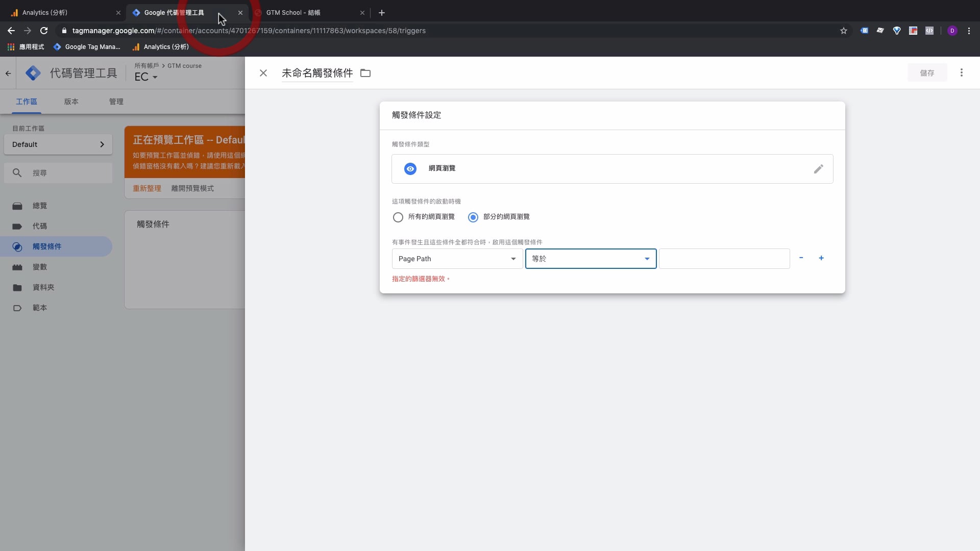
Task: Click the pencil edit icon for trigger type
Action: point(818,169)
